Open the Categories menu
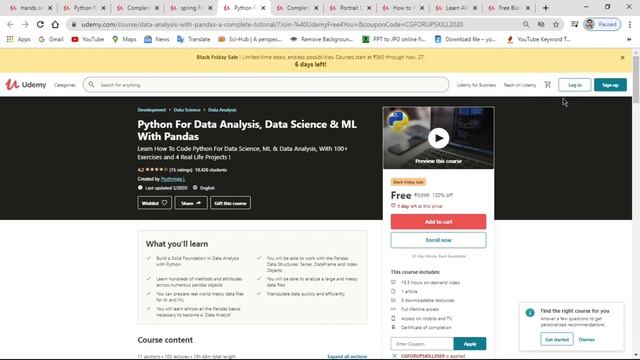 [x=64, y=85]
